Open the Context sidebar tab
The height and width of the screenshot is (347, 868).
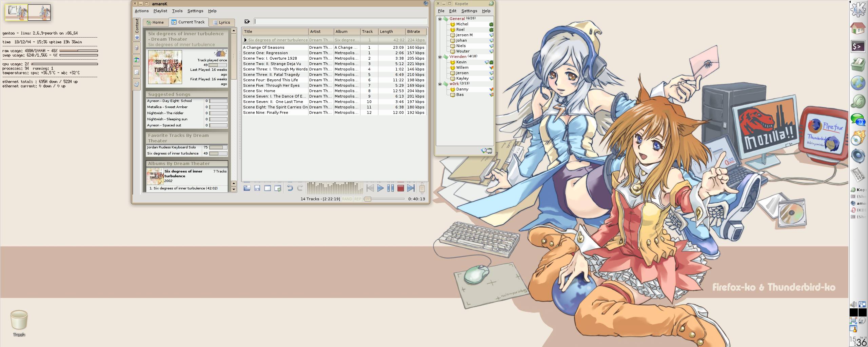137,29
